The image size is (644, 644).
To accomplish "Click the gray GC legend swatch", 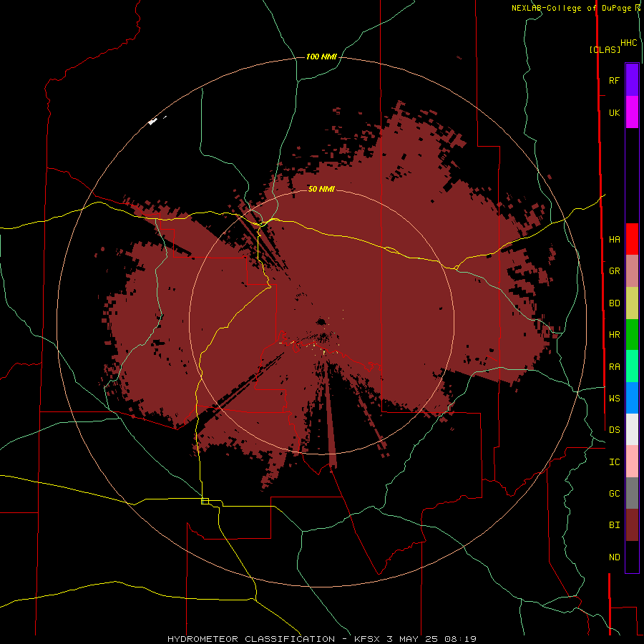I will point(632,493).
